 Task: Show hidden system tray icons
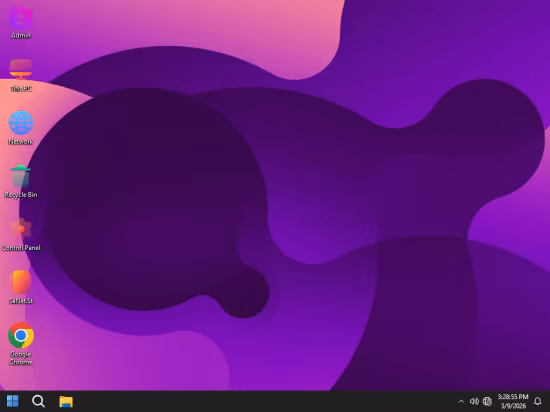coord(461,401)
